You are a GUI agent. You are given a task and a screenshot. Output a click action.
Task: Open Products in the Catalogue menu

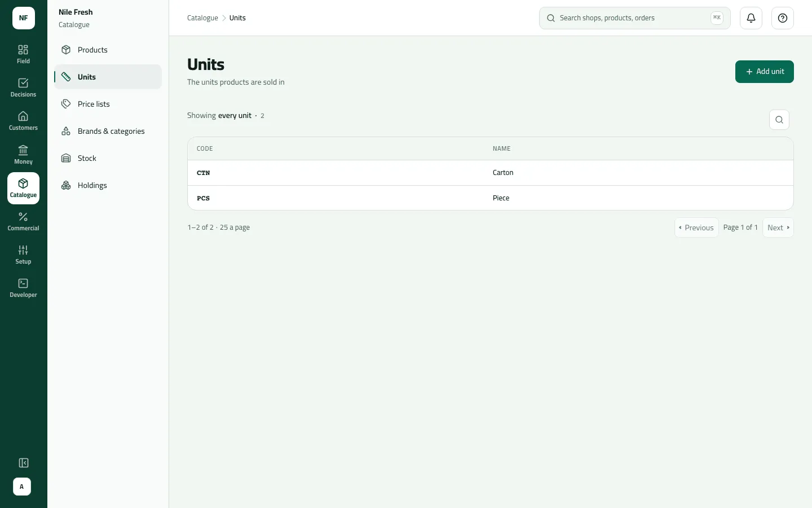(x=108, y=50)
